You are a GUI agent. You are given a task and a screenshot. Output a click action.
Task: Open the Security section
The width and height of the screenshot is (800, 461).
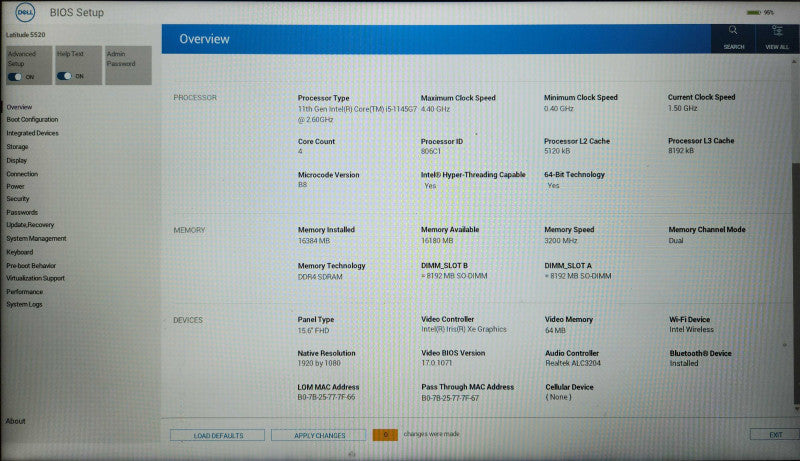click(x=18, y=199)
